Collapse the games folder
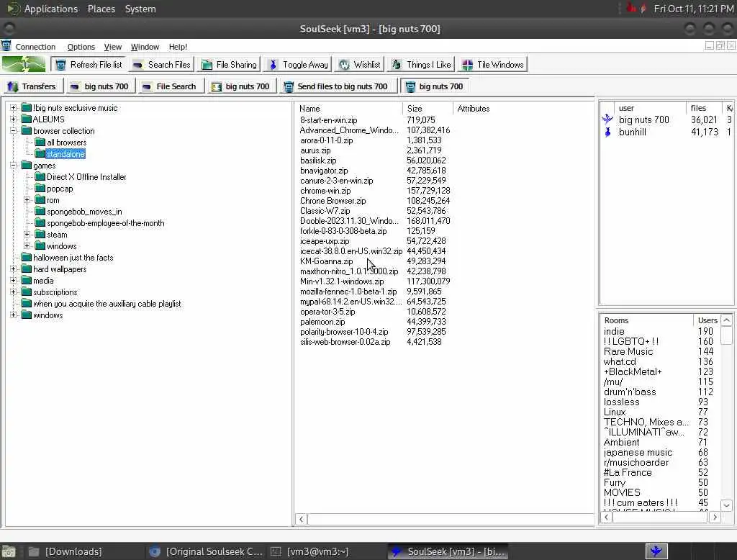 click(13, 166)
